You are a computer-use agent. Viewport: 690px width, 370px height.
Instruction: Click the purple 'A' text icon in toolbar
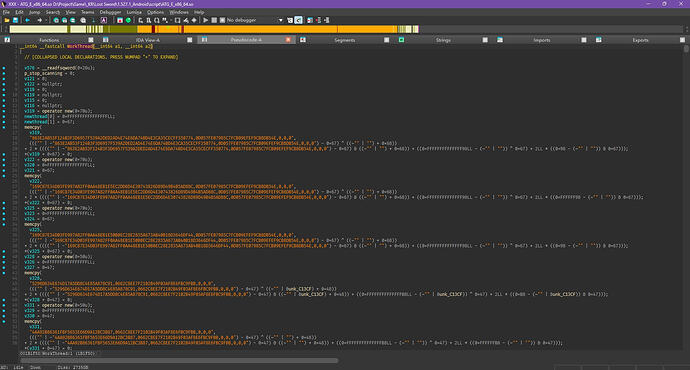[x=103, y=20]
